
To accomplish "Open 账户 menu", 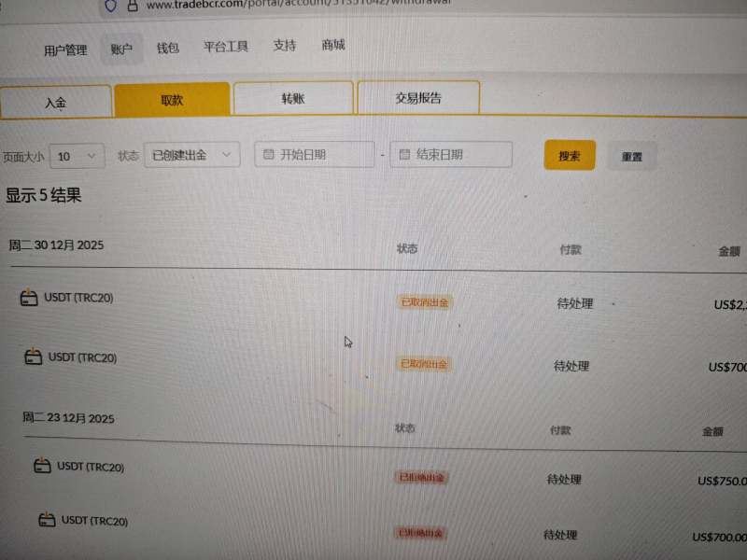I will 121,49.
